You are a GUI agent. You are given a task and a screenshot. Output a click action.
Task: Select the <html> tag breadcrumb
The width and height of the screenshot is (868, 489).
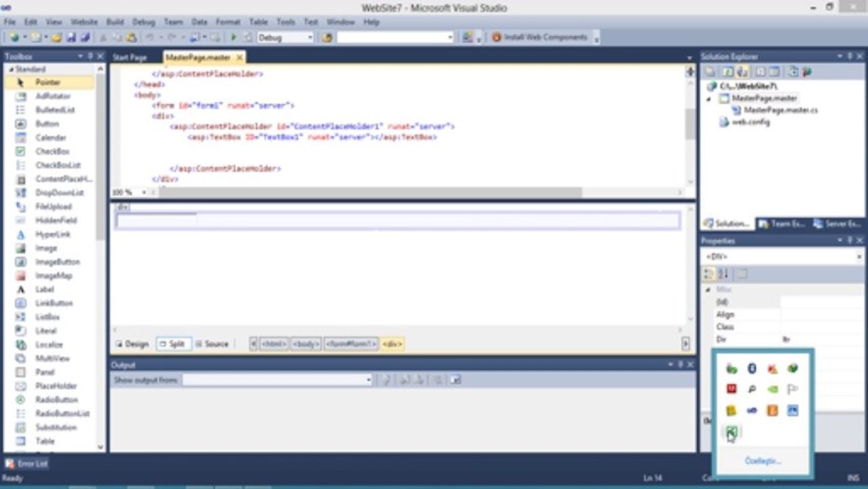point(274,344)
